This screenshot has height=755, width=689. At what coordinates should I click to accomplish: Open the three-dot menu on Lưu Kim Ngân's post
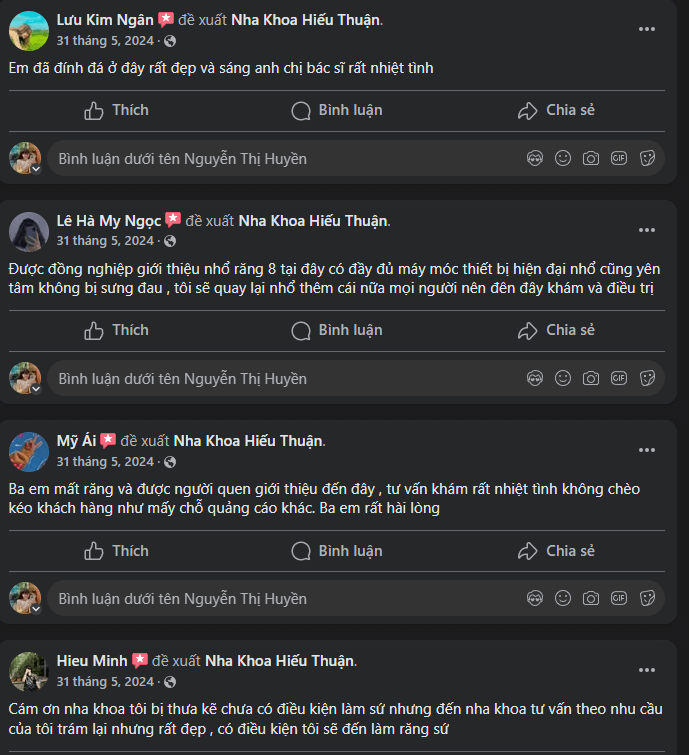point(647,29)
